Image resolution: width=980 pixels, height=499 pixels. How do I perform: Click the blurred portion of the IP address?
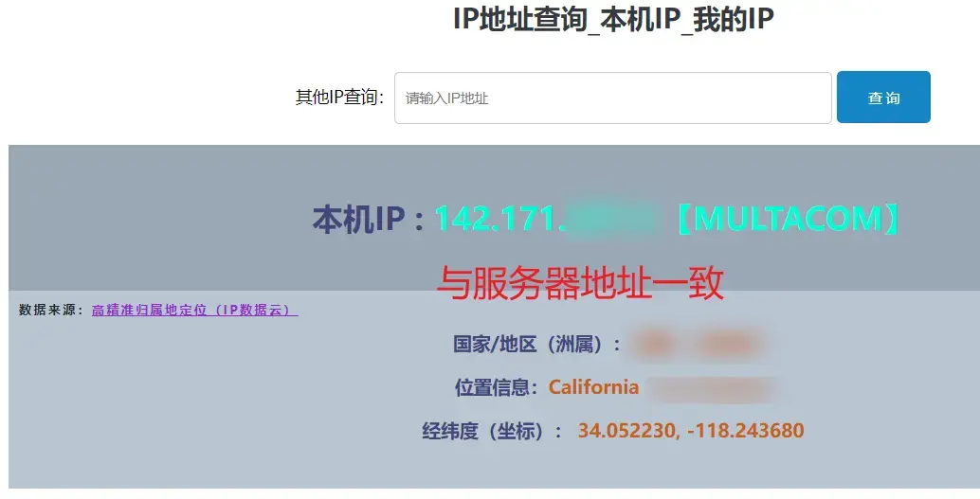click(609, 219)
